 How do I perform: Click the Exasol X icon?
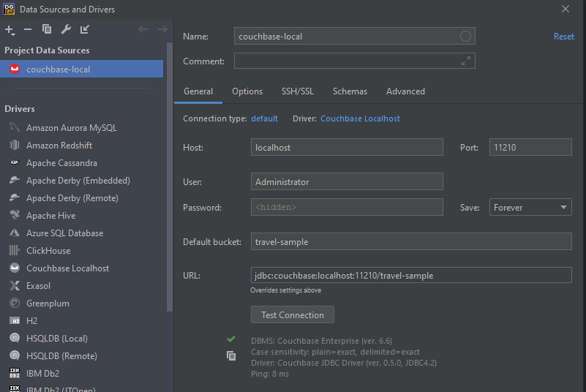15,285
